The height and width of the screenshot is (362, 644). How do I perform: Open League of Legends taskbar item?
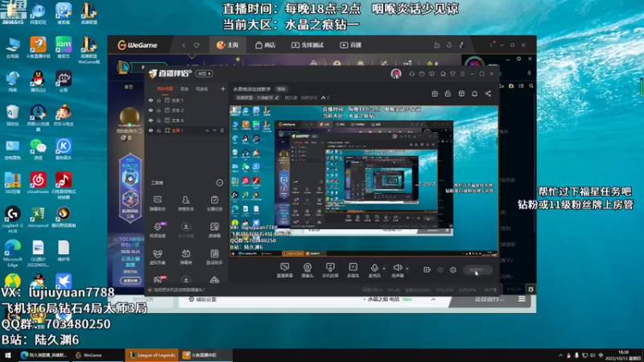[152, 355]
